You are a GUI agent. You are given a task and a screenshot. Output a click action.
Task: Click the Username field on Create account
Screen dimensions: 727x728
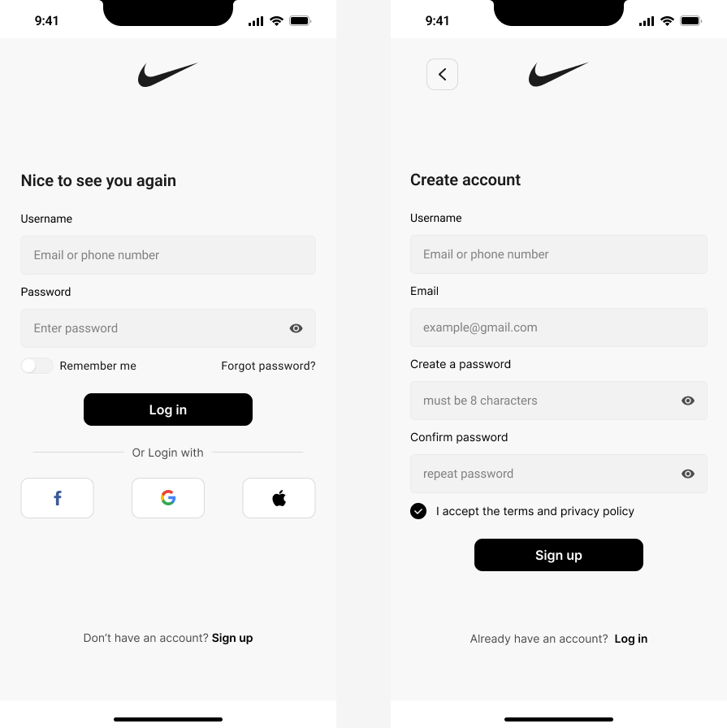(x=558, y=254)
